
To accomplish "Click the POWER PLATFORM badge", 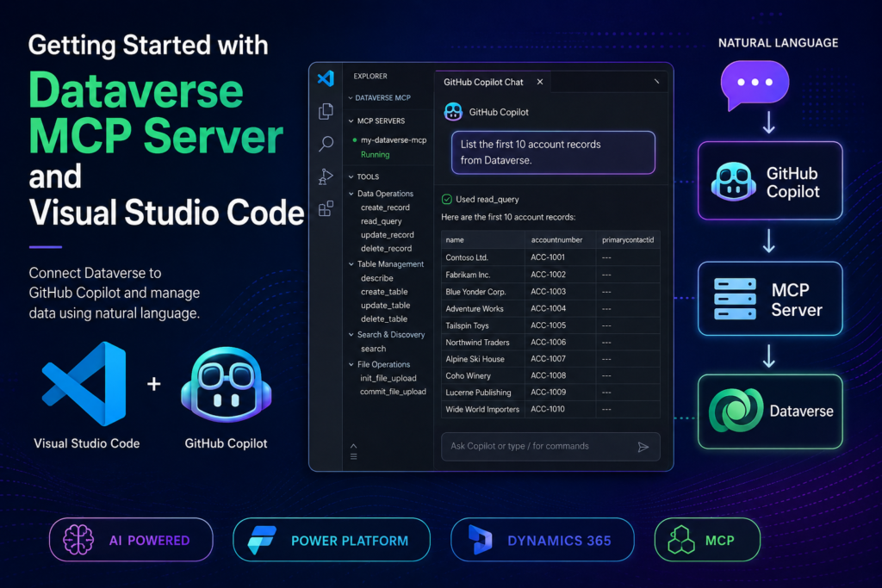I will coord(332,540).
